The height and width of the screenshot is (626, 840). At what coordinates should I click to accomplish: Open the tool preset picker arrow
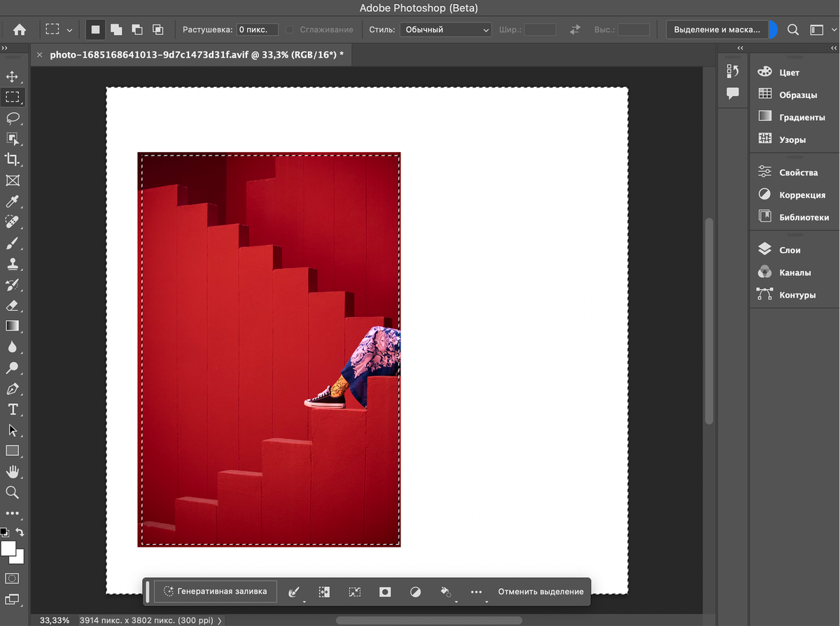(x=69, y=30)
